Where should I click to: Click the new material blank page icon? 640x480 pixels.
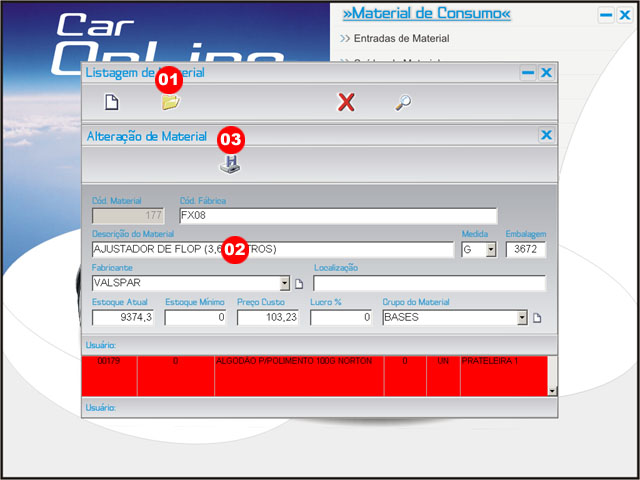point(113,102)
